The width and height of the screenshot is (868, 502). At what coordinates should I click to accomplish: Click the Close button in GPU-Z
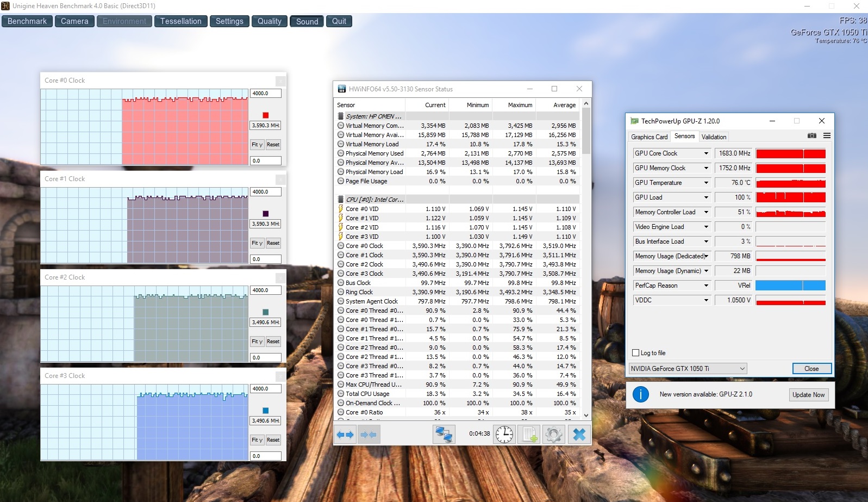point(811,368)
